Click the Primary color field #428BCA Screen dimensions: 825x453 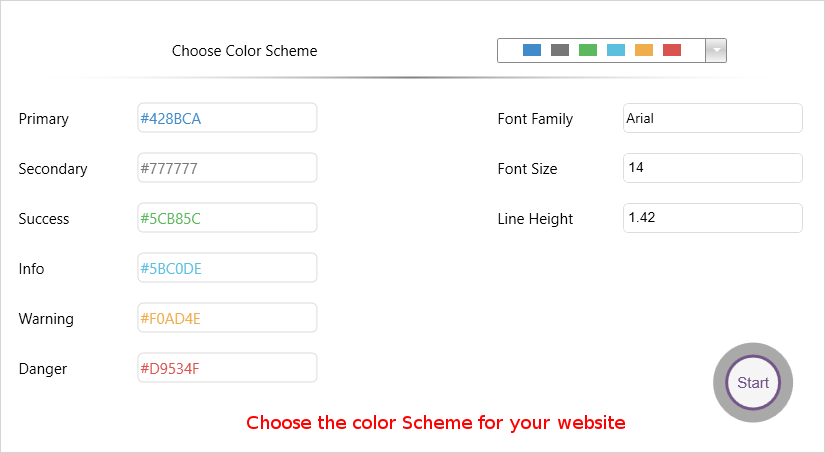point(227,118)
